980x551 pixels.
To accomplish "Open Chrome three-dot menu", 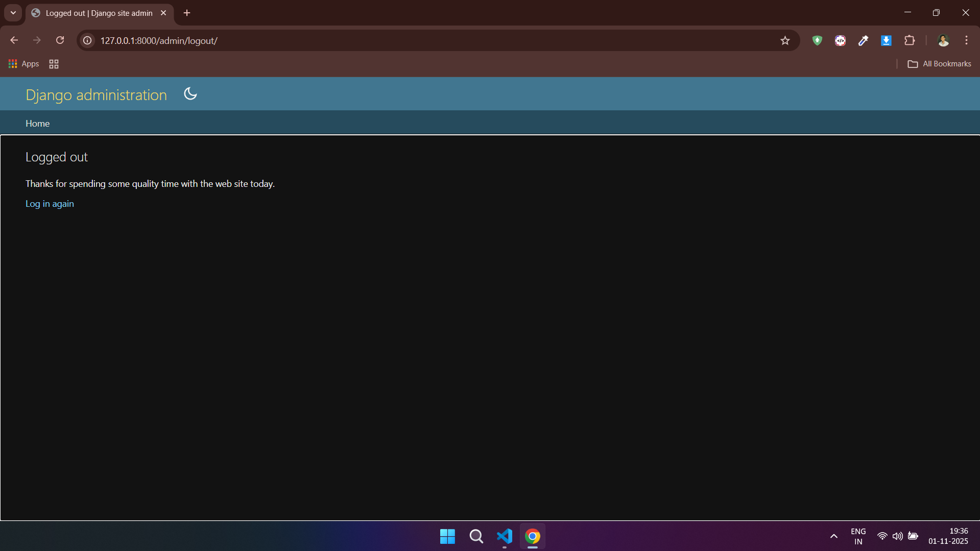I will [966, 40].
